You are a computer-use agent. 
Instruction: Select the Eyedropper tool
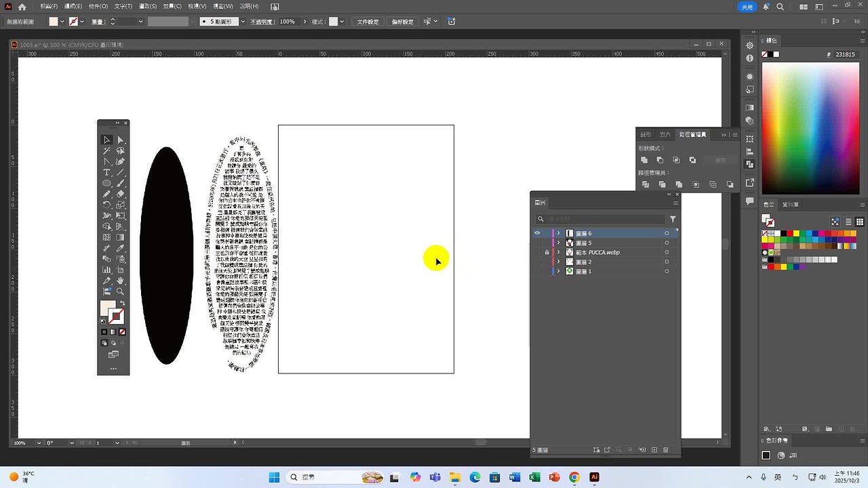121,248
